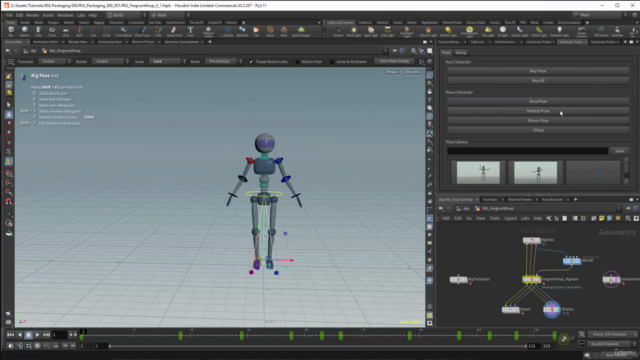This screenshot has height=360, width=640.
Task: Click the Key All button
Action: click(x=538, y=81)
